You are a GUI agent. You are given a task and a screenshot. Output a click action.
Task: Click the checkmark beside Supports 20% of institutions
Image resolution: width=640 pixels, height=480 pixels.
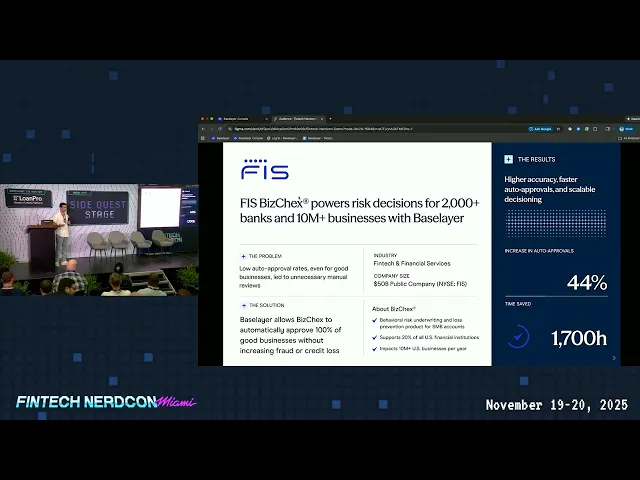click(374, 338)
